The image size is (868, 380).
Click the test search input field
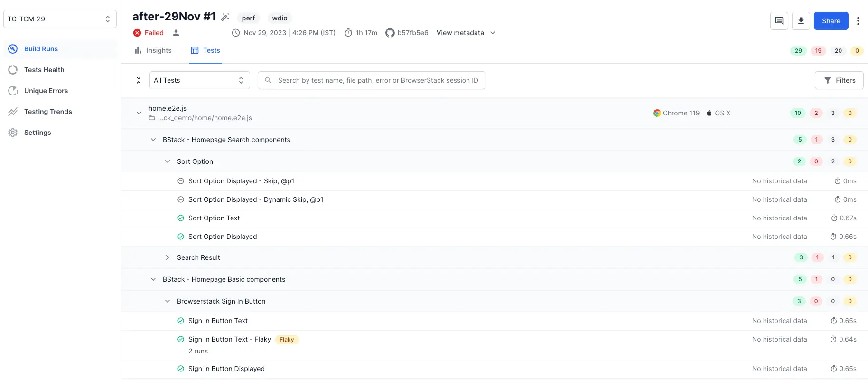[377, 80]
